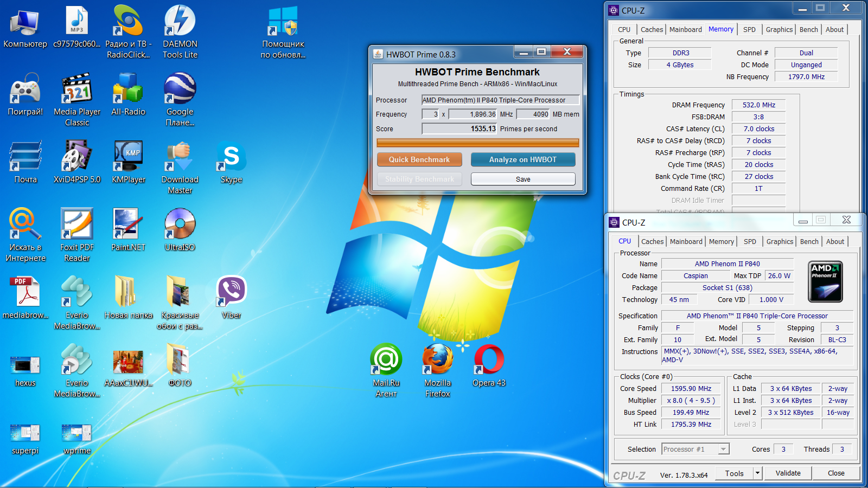Select CPU tab in upper CPU-Z window
868x488 pixels.
click(x=624, y=30)
